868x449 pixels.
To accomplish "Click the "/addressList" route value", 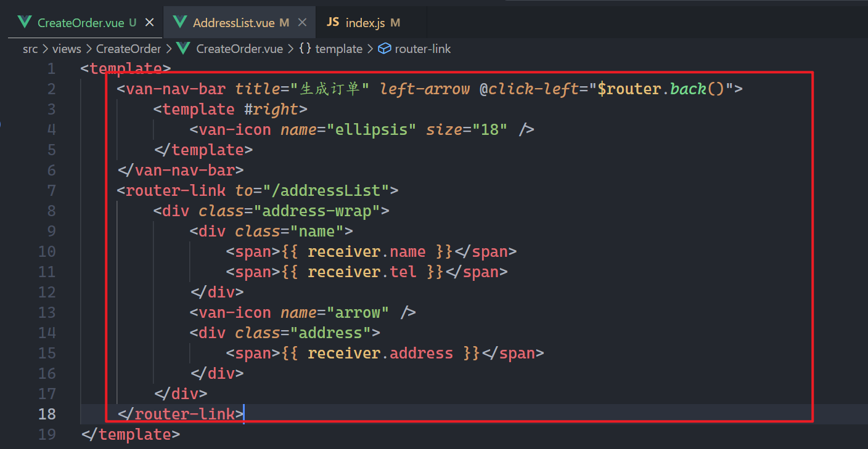I will click(325, 191).
